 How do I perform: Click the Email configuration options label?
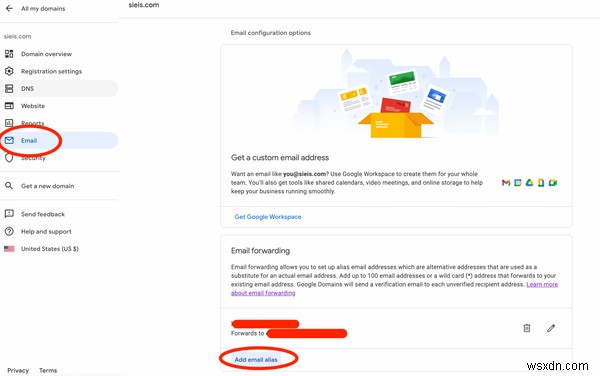(x=271, y=33)
